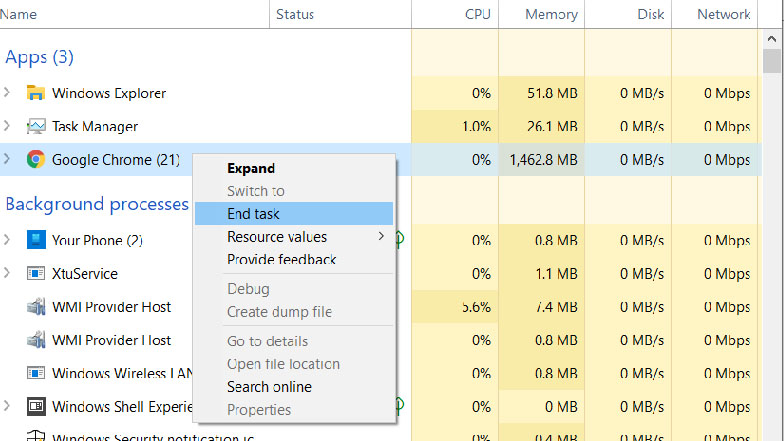Expand the Google Chrome (21) row chevron
784x441 pixels.
click(7, 159)
